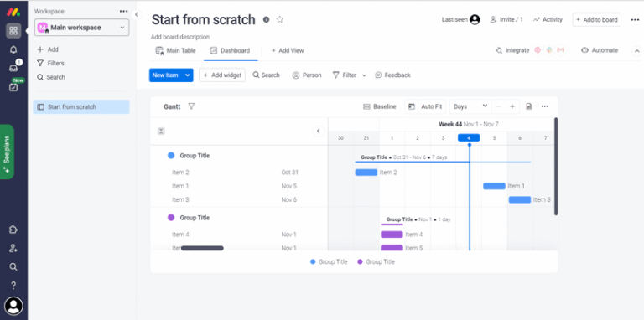Image resolution: width=644 pixels, height=320 pixels.
Task: Click the Integrate button
Action: click(512, 50)
